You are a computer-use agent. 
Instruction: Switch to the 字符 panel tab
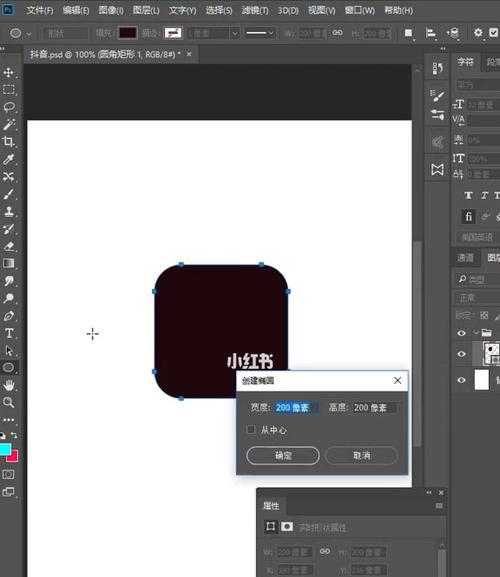465,62
